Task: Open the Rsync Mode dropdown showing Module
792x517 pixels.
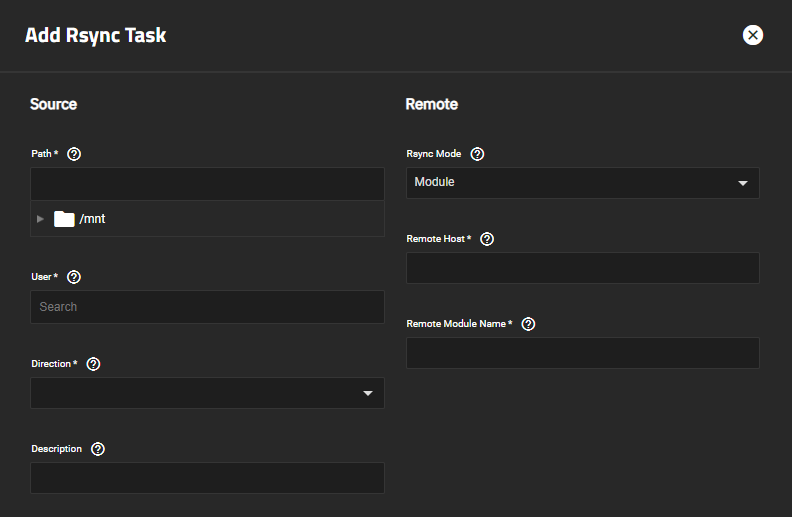Action: coord(583,183)
